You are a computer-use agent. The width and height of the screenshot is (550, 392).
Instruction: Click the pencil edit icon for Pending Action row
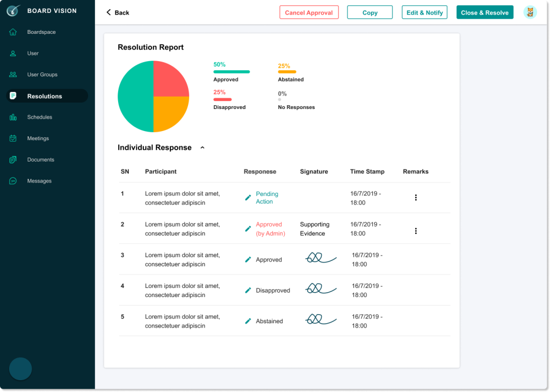click(x=248, y=198)
